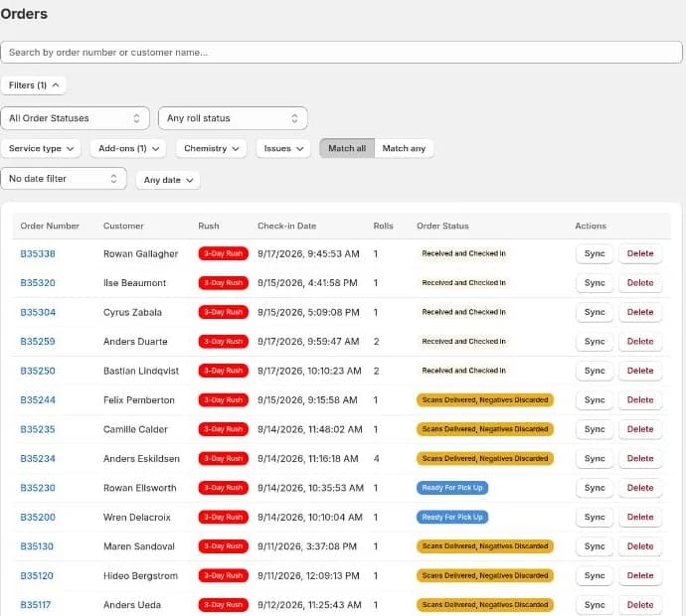Sync Ilse Beaumont's order
Screen dimensions: 686x616
595,283
